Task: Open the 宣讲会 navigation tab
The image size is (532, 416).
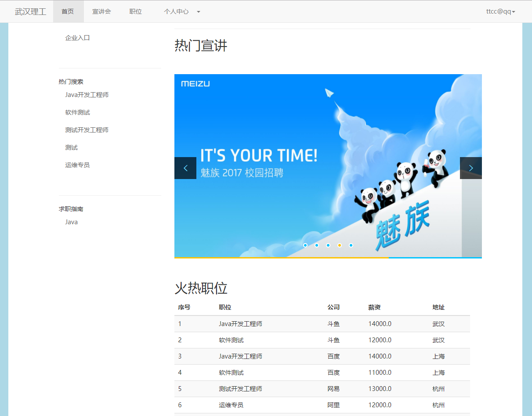Action: 101,11
